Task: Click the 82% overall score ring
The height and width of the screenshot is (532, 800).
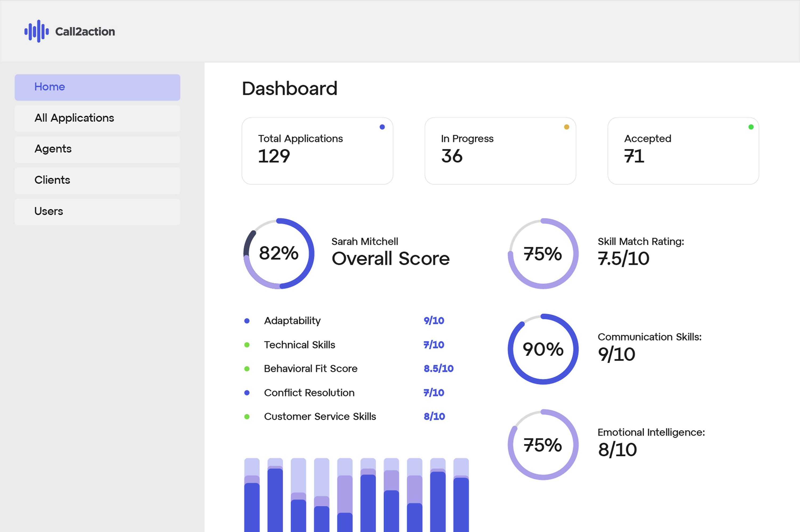Action: coord(279,253)
